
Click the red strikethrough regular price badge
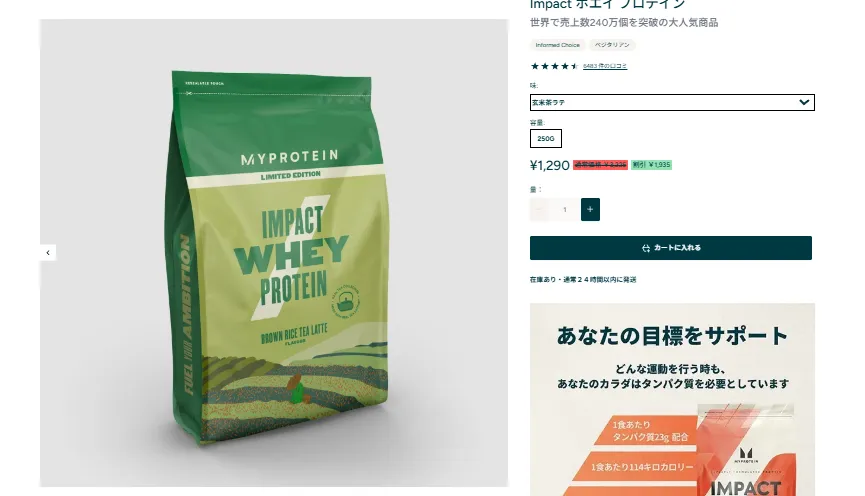600,165
